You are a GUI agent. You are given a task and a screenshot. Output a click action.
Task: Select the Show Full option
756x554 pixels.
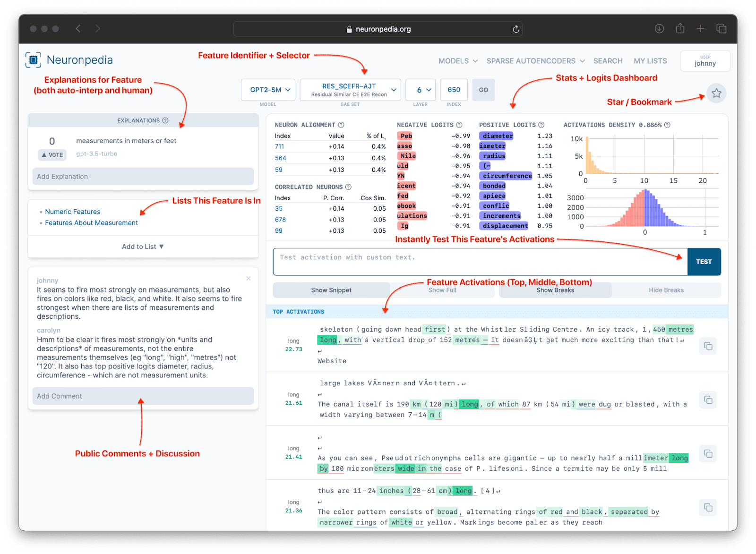pyautogui.click(x=442, y=290)
